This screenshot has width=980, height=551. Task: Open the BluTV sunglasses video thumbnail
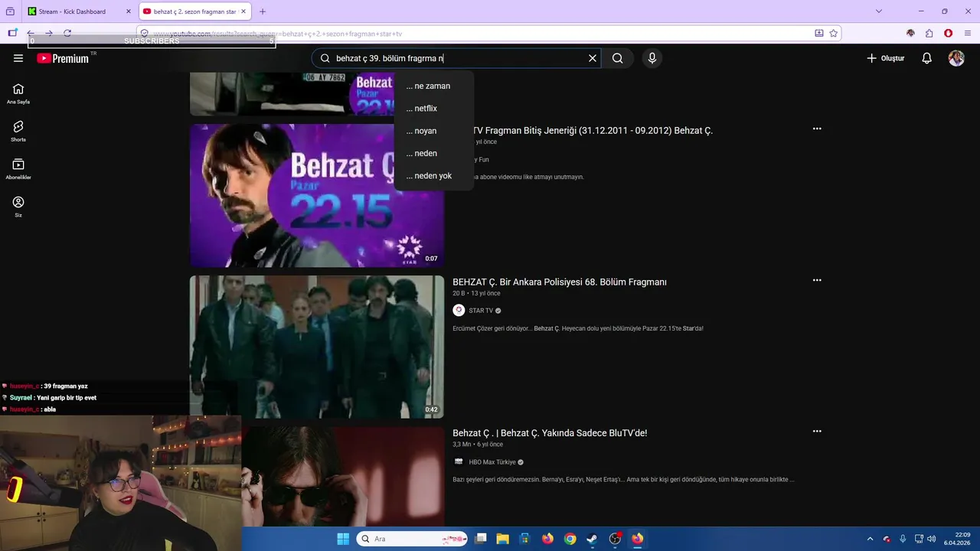tap(343, 477)
